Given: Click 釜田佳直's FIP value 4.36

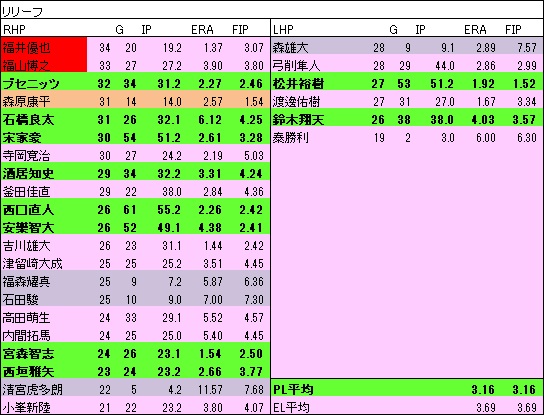Looking at the screenshot, I should point(253,192).
